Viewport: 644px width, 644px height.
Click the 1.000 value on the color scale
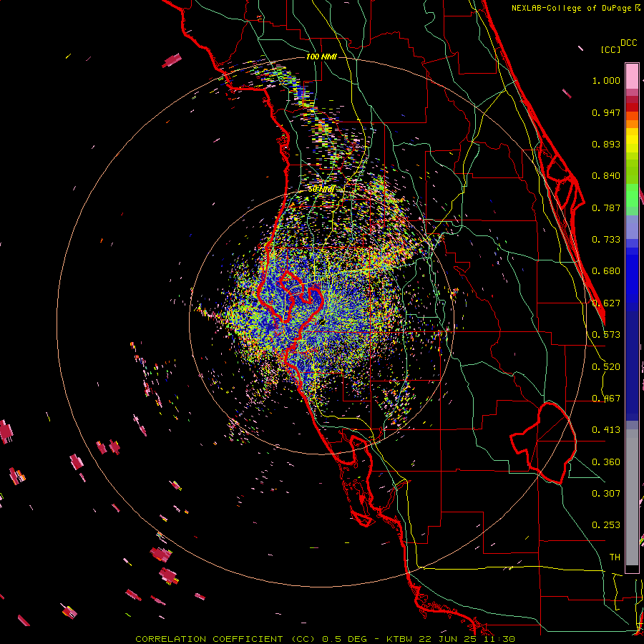[606, 80]
